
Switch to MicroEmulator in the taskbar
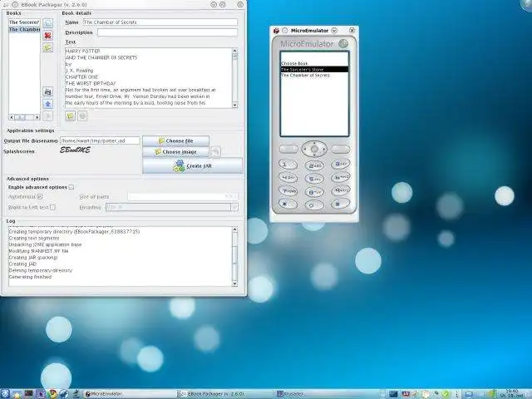click(131, 394)
